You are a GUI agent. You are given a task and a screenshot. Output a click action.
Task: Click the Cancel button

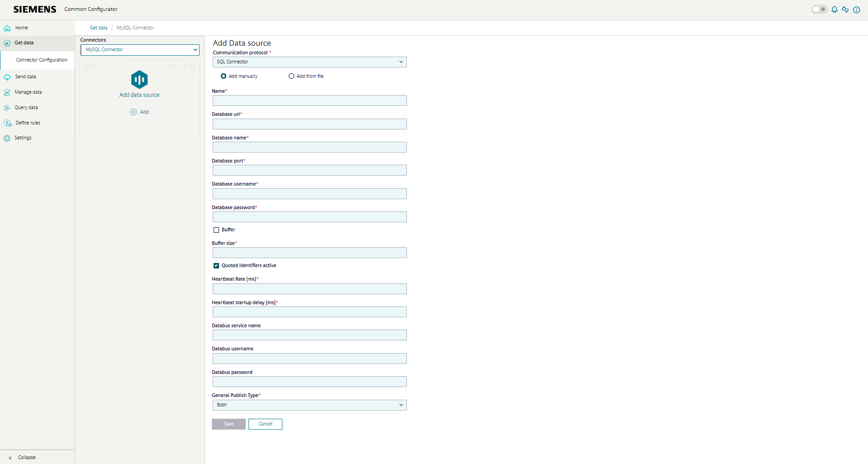(265, 424)
